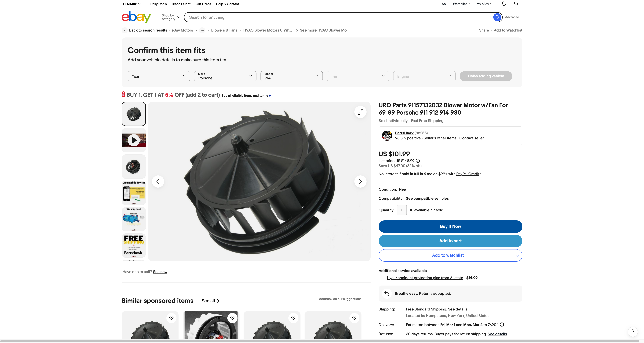This screenshot has height=343, width=644.
Task: Favorite the second similar sponsored item
Action: (232, 318)
